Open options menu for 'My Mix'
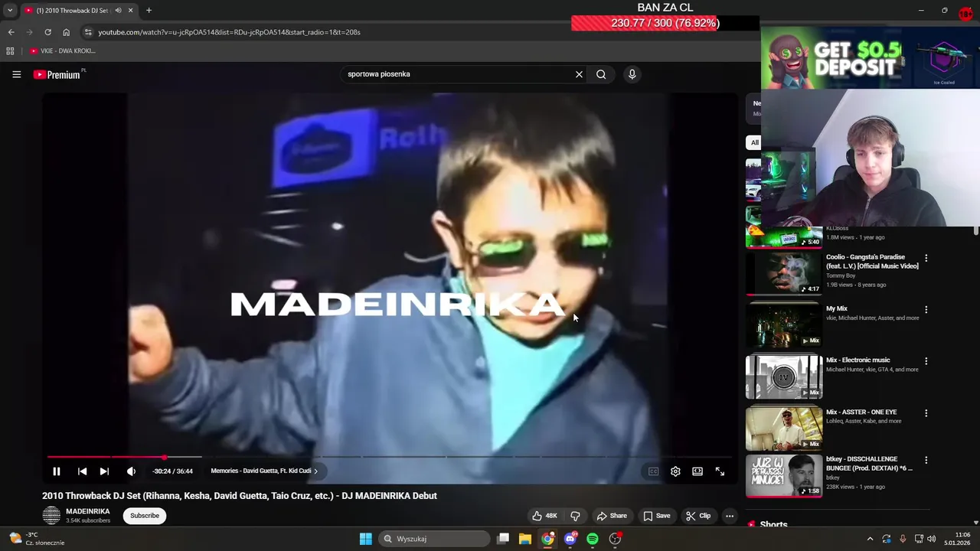Image resolution: width=980 pixels, height=551 pixels. coord(926,310)
